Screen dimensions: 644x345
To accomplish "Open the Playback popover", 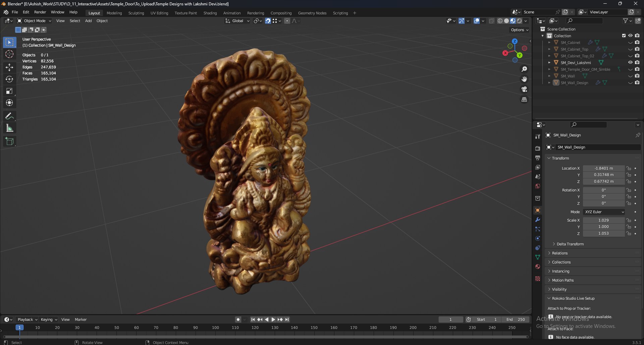I will tap(27, 320).
